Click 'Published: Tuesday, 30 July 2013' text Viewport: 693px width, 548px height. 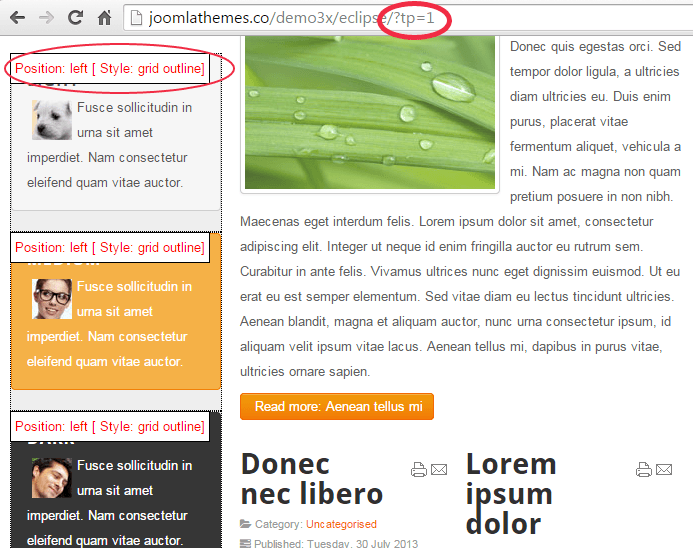336,543
